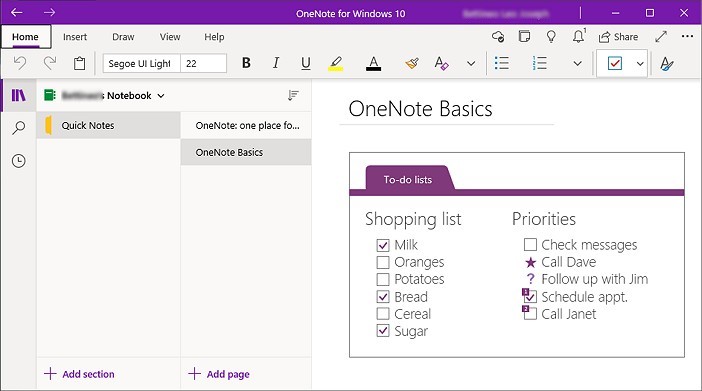Image resolution: width=702 pixels, height=391 pixels.
Task: Toggle italic formatting
Action: [x=276, y=63]
